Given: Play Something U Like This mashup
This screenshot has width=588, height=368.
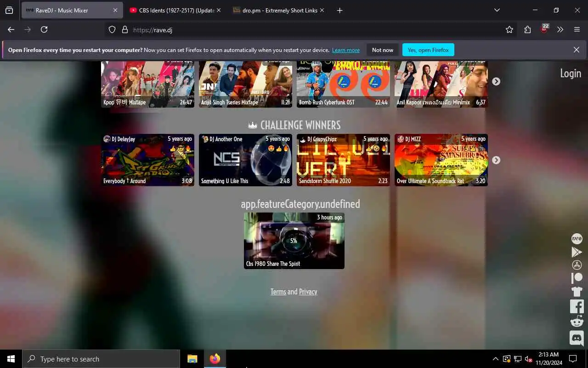Looking at the screenshot, I should (245, 160).
